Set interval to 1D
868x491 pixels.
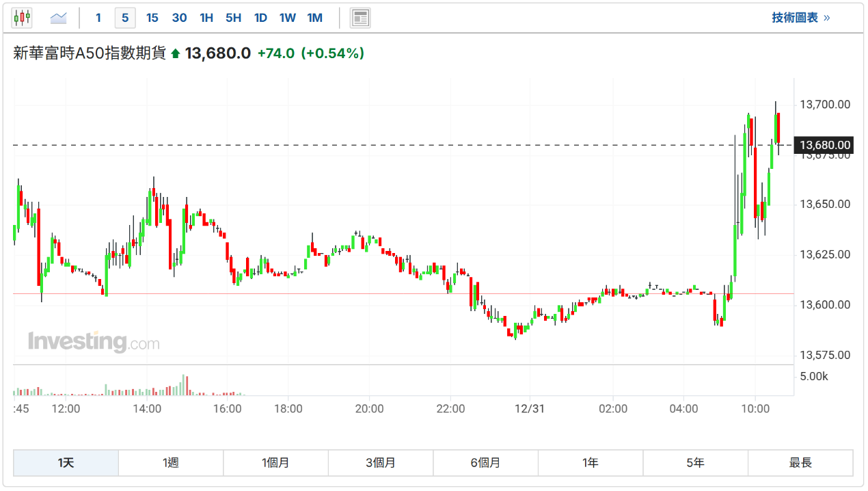(x=260, y=18)
